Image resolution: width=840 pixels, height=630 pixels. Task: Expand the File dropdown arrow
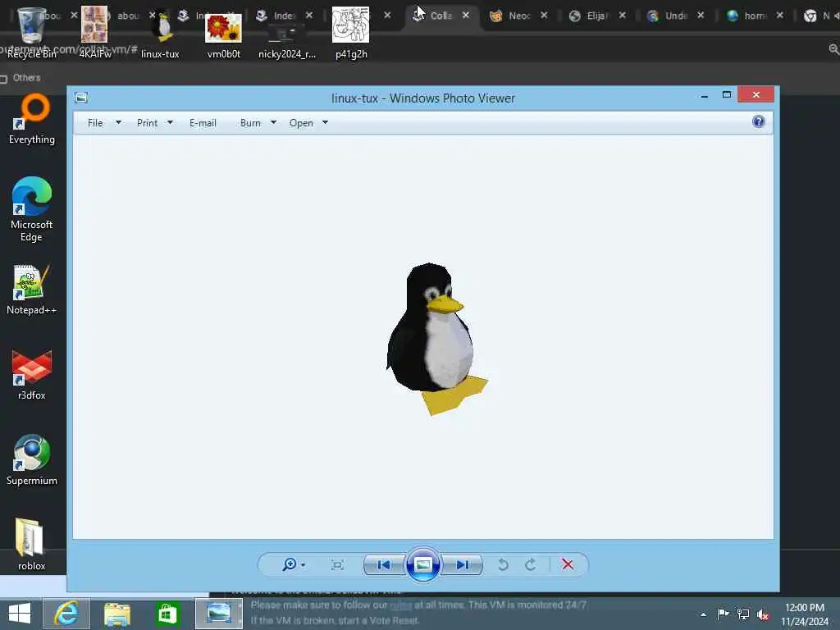tap(118, 123)
